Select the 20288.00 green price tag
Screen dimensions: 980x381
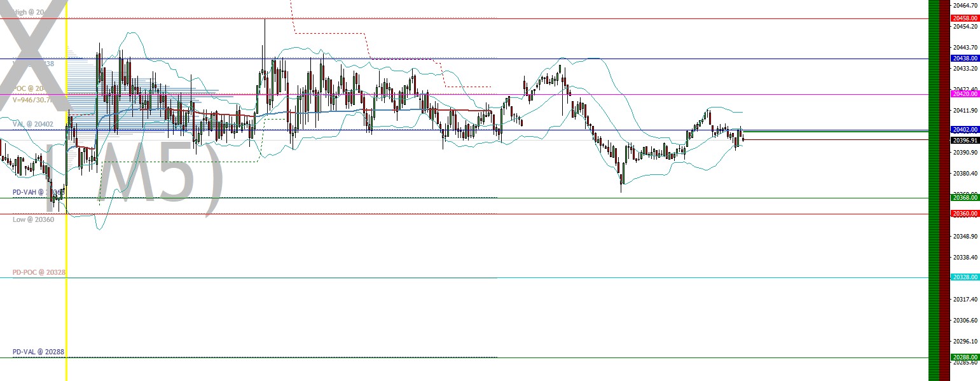coord(964,357)
